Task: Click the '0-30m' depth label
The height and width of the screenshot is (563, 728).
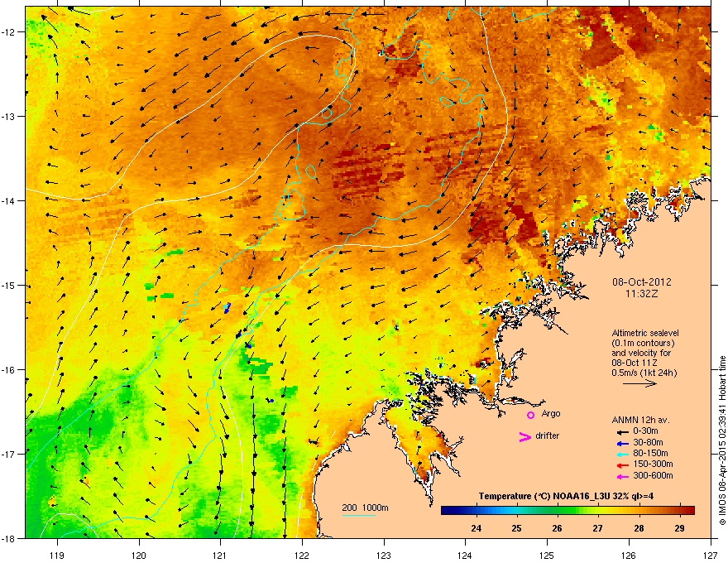Action: tap(646, 431)
